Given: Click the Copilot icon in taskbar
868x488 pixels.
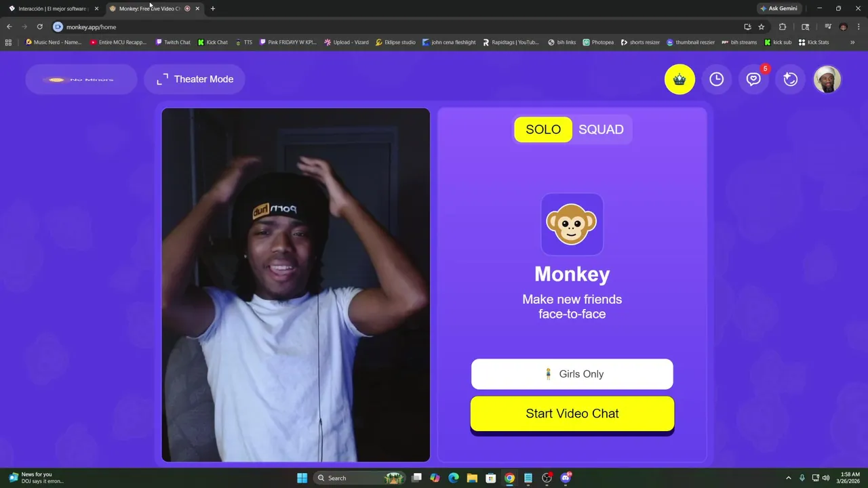Looking at the screenshot, I should click(435, 478).
